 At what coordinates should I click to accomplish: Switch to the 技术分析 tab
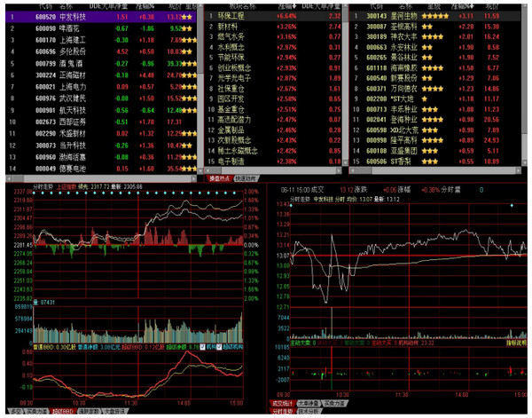[x=309, y=411]
